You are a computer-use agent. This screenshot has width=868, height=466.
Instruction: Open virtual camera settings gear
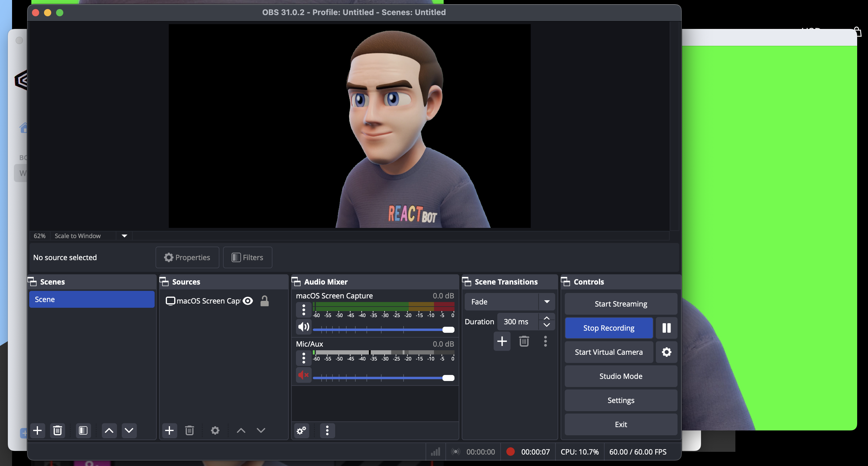666,352
